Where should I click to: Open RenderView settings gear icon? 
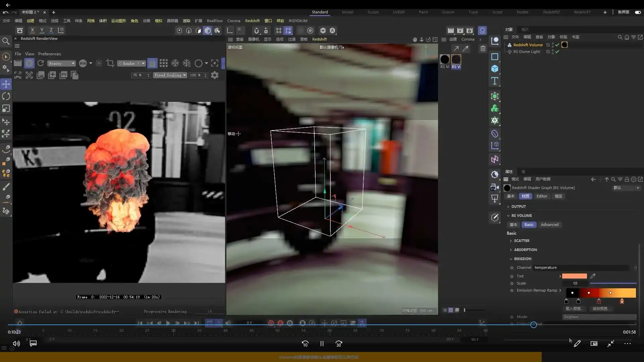(x=215, y=75)
